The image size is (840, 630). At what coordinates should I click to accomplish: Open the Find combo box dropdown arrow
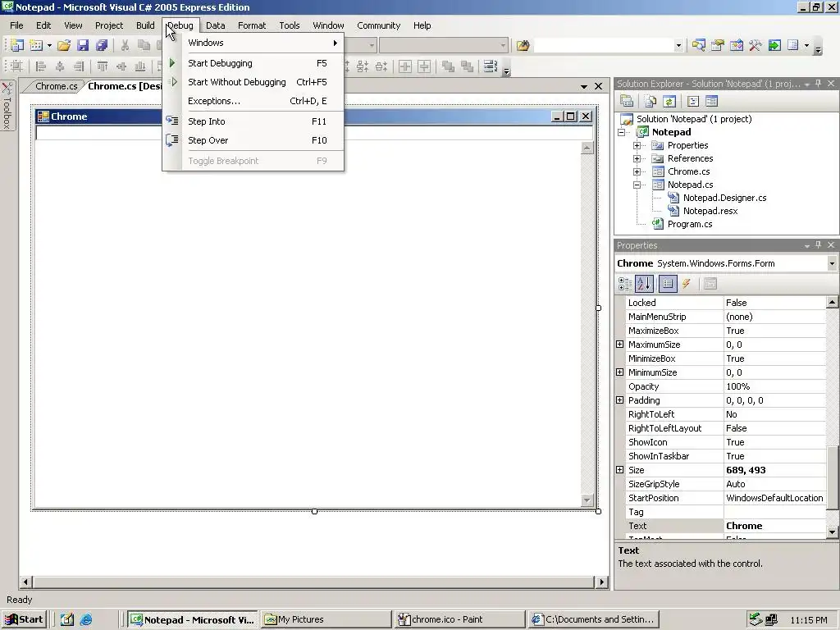click(x=678, y=46)
